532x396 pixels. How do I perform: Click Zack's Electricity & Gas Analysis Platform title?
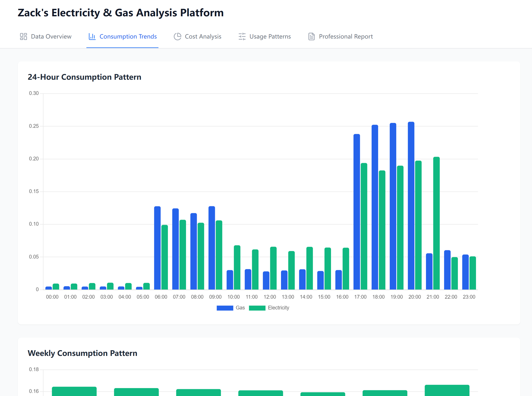(x=121, y=13)
